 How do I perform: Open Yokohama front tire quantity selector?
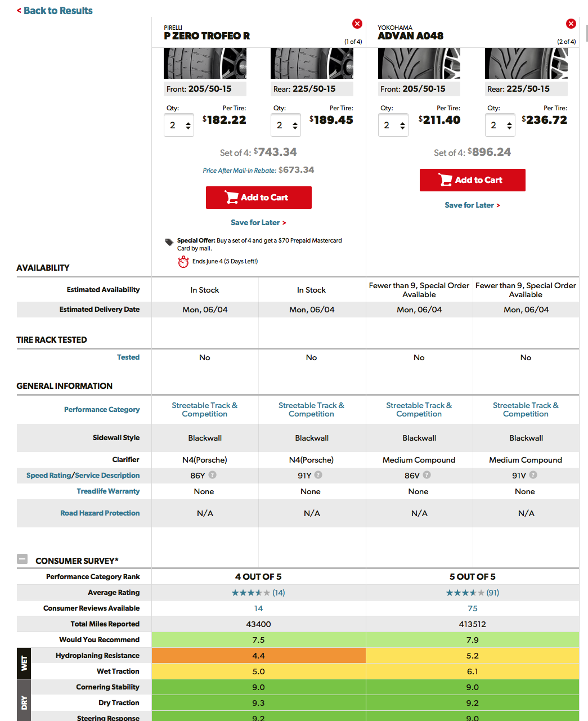[393, 126]
